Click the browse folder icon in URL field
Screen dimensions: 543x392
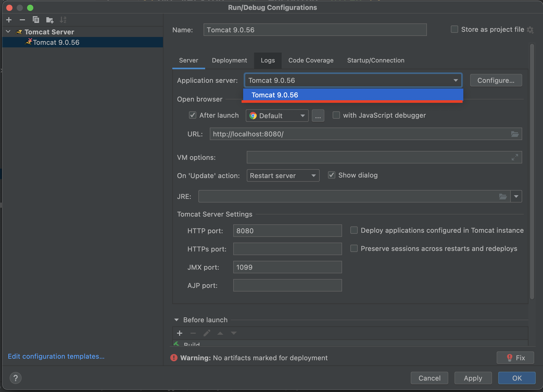click(515, 134)
